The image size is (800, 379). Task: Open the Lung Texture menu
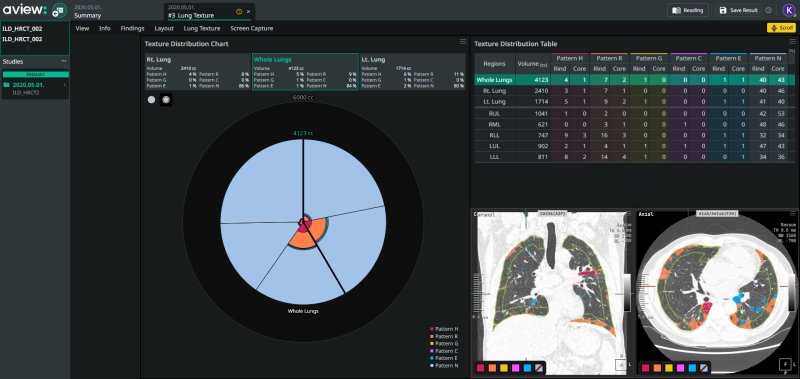coord(202,29)
